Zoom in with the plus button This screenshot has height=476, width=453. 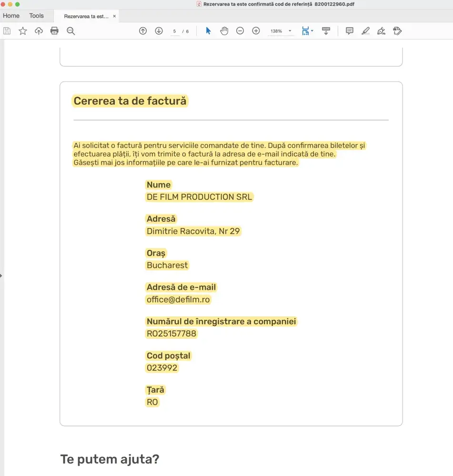[x=256, y=31]
